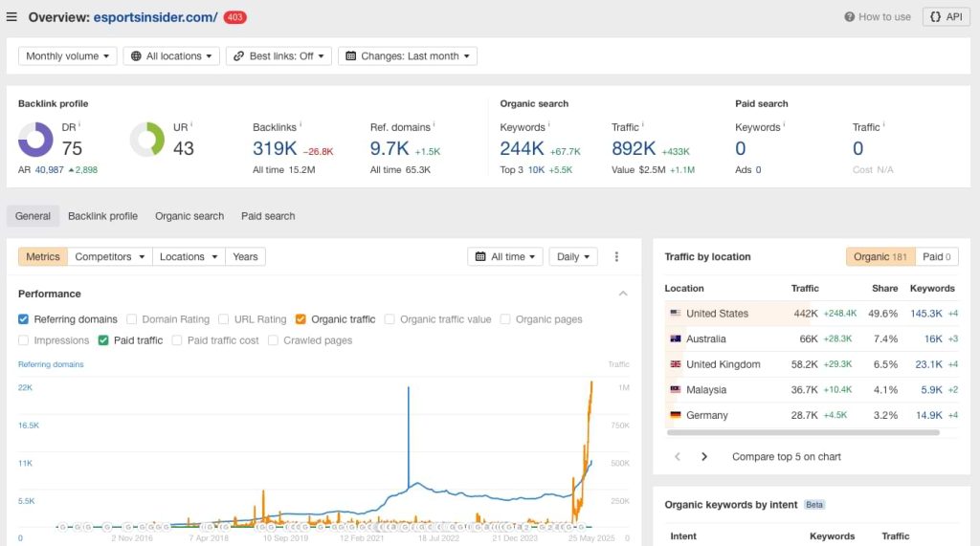Click the info icon beside DR
The height and width of the screenshot is (546, 980).
[80, 125]
